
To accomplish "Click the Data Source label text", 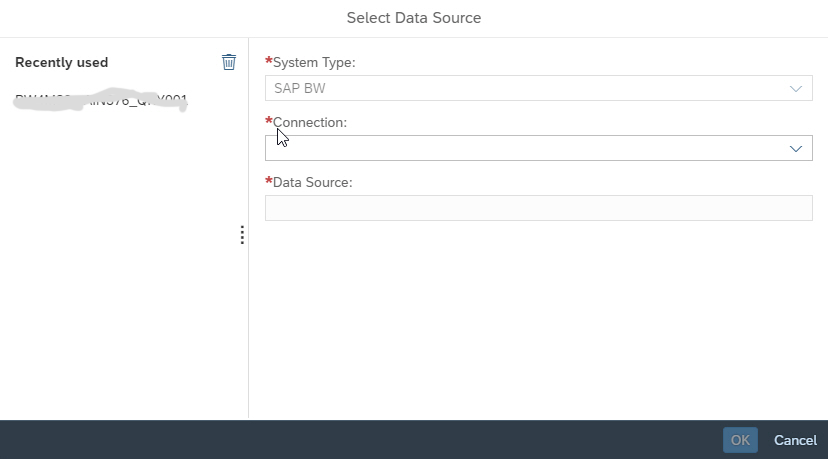I will [312, 183].
